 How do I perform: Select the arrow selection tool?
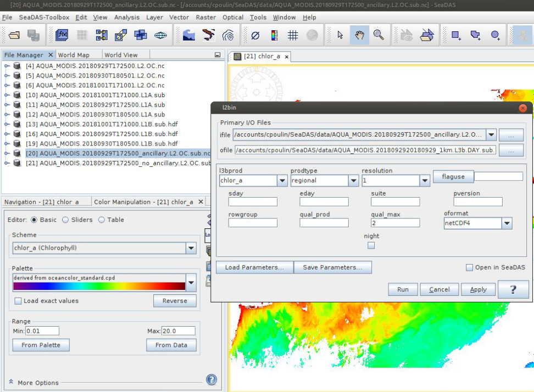340,35
